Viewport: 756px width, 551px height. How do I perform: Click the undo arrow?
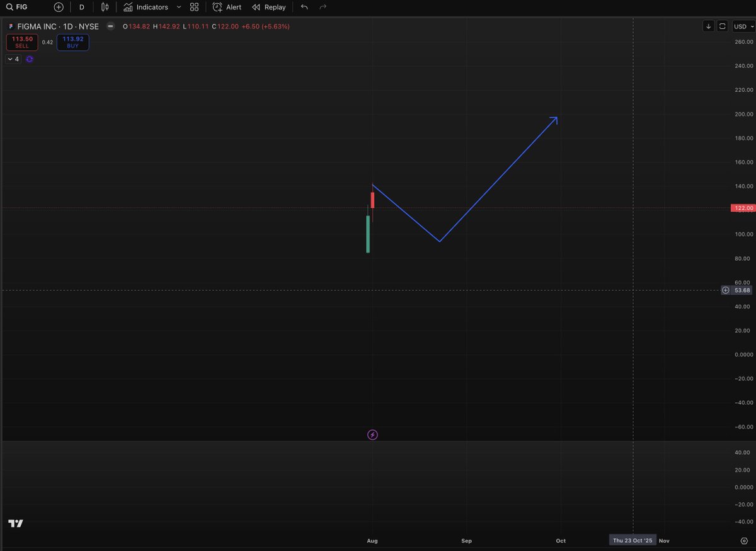coord(305,7)
